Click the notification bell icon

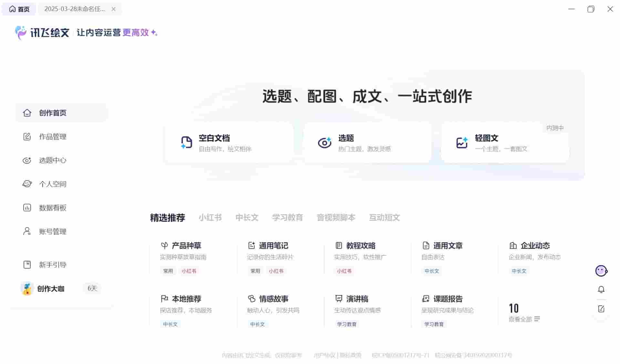[601, 289]
